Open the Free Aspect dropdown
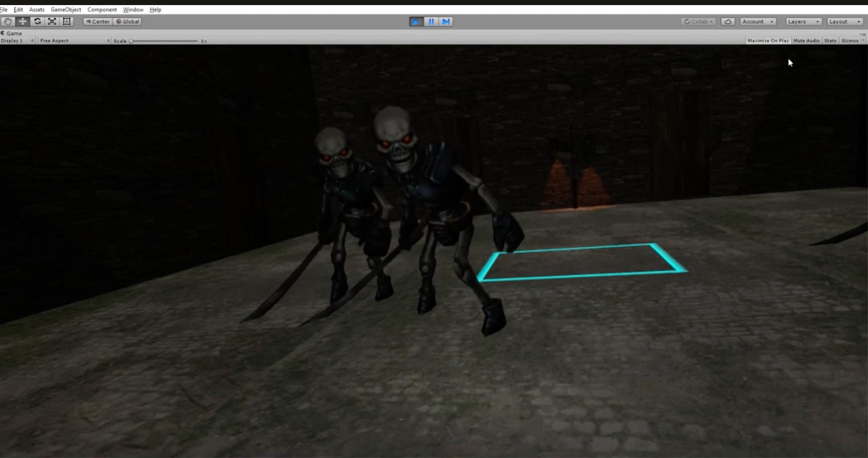 75,41
